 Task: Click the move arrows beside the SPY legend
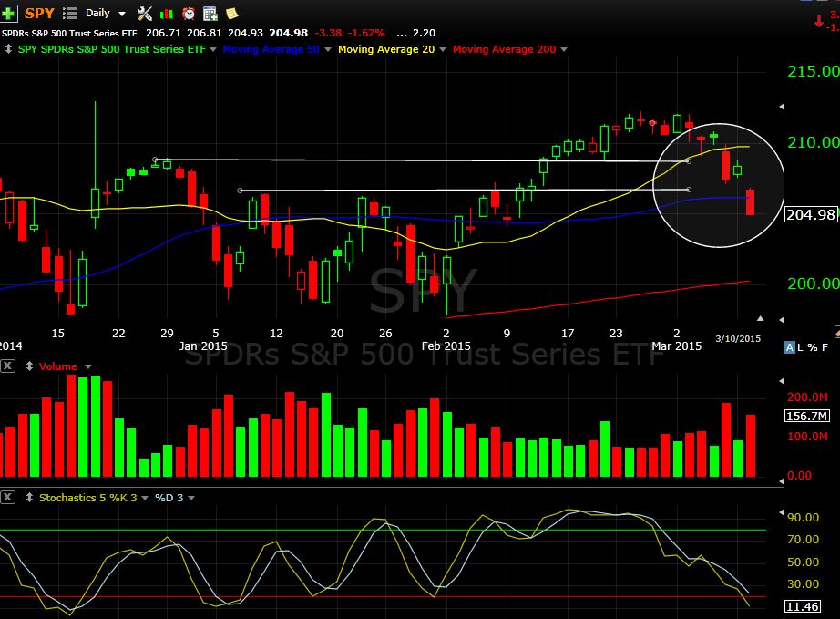8,49
